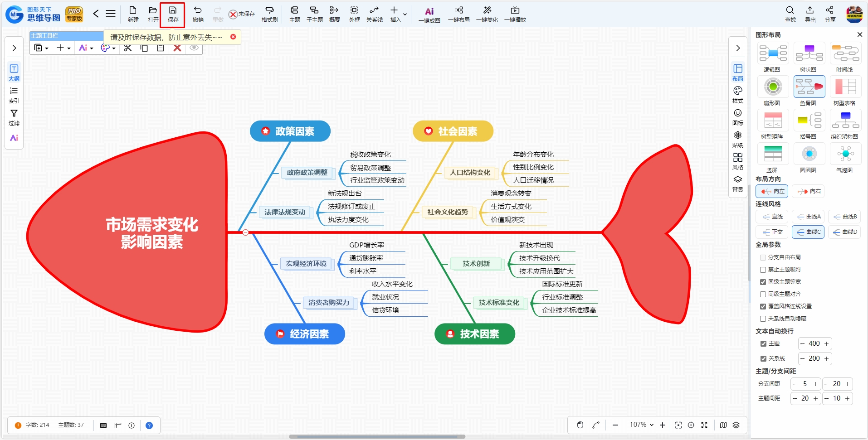The image size is (868, 440).
Task: Click the Export (导出) icon
Action: point(810,15)
